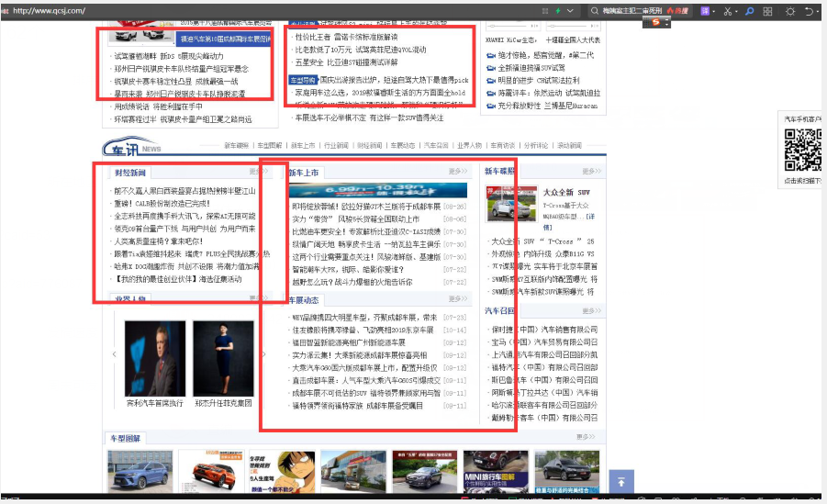Image resolution: width=827 pixels, height=504 pixels.
Task: Click 更多>> beside 汽车召回 section
Action: [x=592, y=311]
